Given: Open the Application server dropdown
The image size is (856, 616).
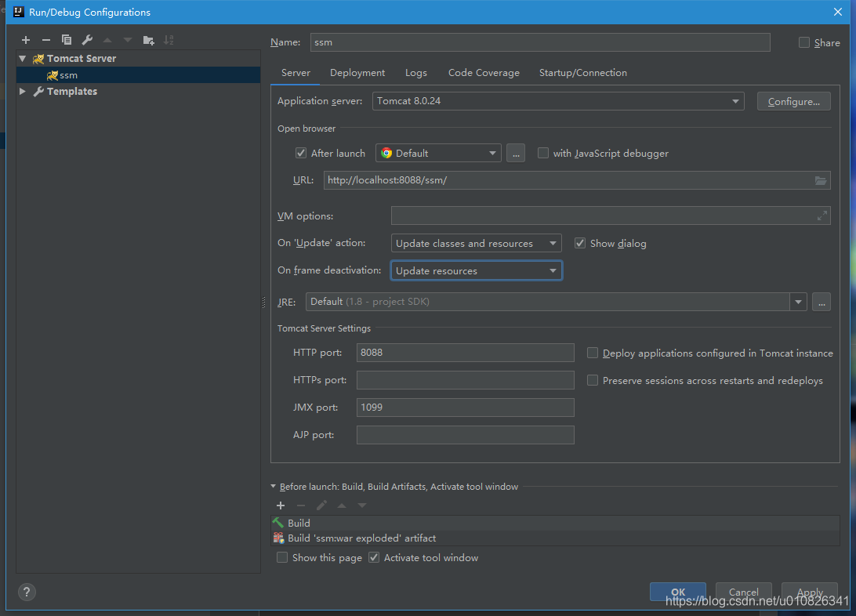Looking at the screenshot, I should point(558,101).
